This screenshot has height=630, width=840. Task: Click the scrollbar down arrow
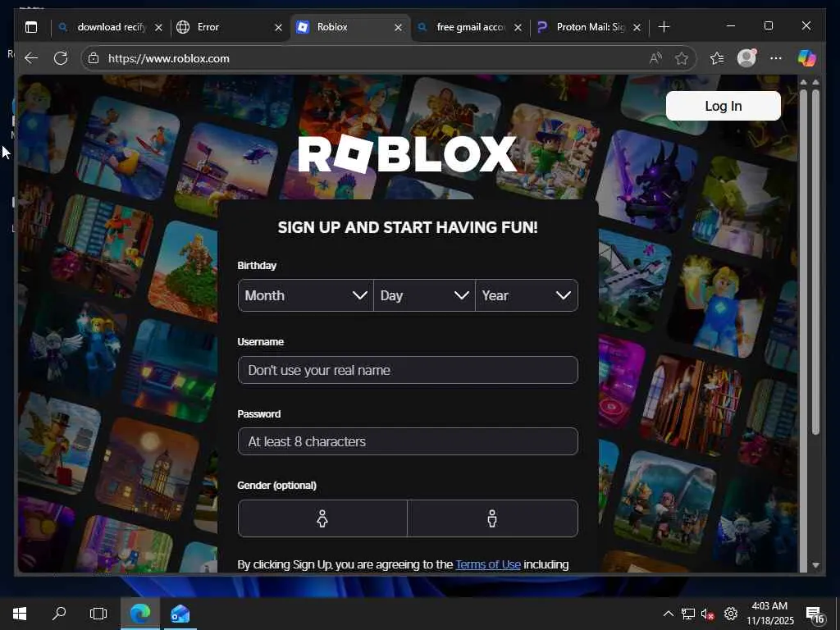815,565
